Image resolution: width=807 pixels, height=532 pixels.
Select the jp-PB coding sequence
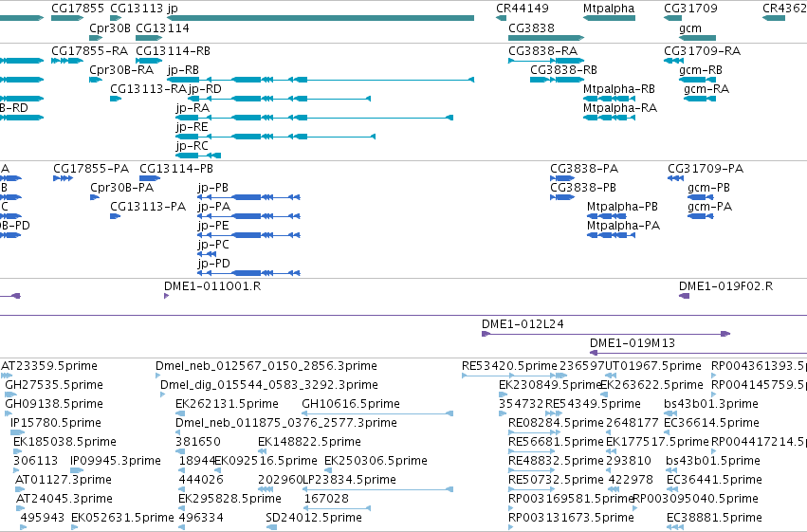pos(248,197)
